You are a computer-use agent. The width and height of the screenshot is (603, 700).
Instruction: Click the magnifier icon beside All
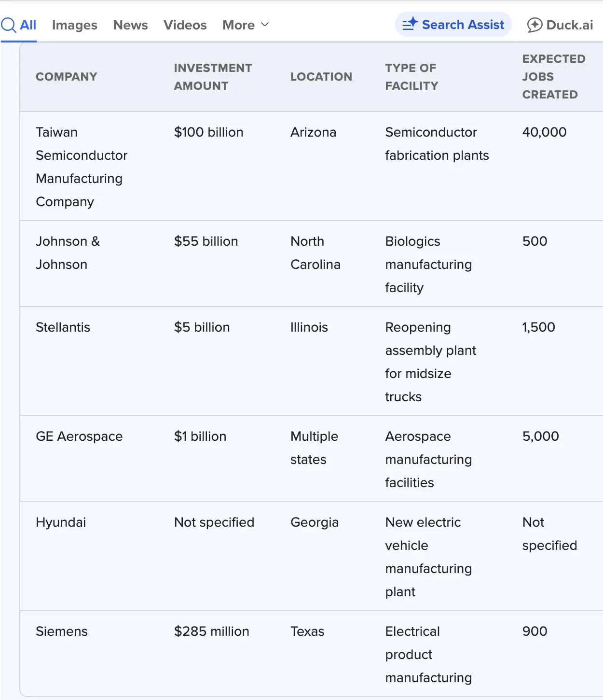9,25
